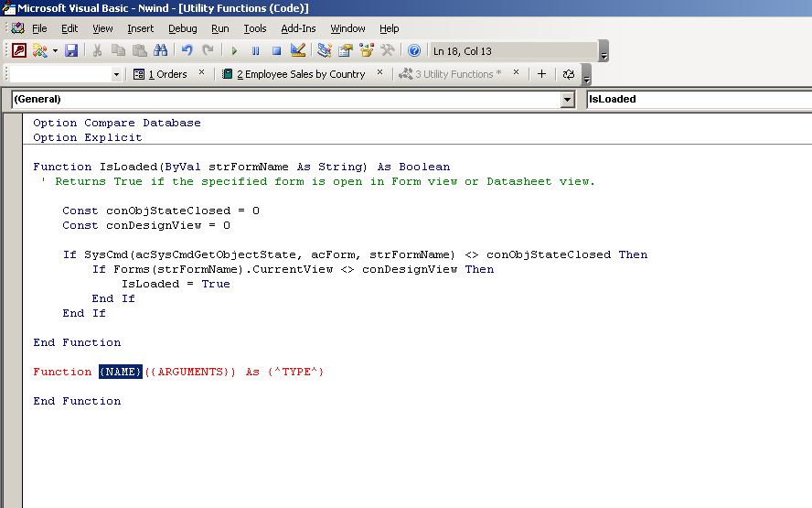Screen dimensions: 812x508
Task: Click the Paste clipboard icon
Action: [x=139, y=50]
